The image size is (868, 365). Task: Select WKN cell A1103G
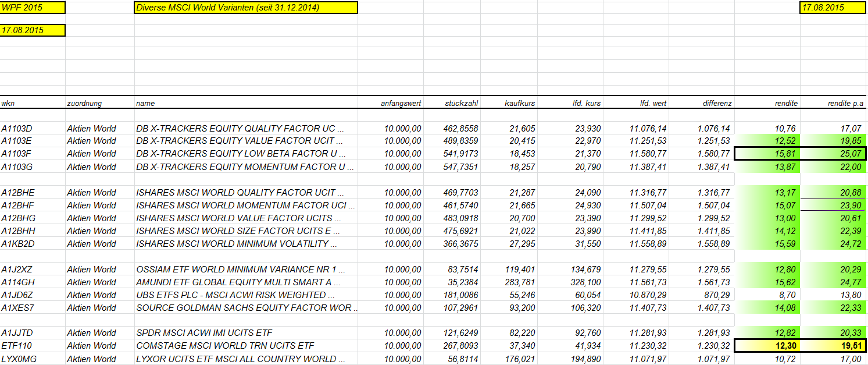coord(33,166)
